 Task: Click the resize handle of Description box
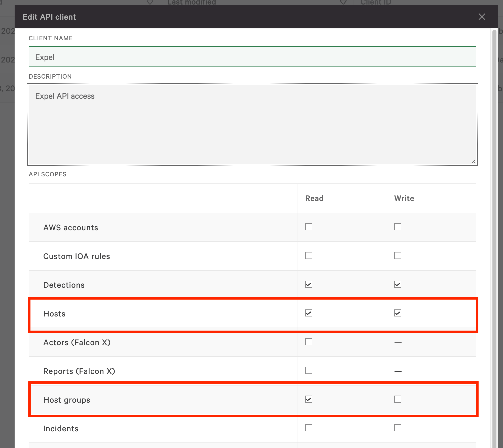click(x=474, y=162)
